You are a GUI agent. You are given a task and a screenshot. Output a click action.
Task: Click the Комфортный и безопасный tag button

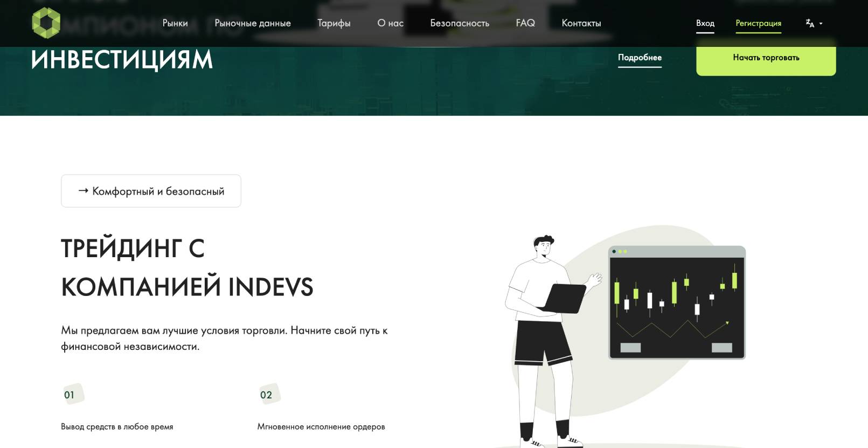(x=151, y=191)
